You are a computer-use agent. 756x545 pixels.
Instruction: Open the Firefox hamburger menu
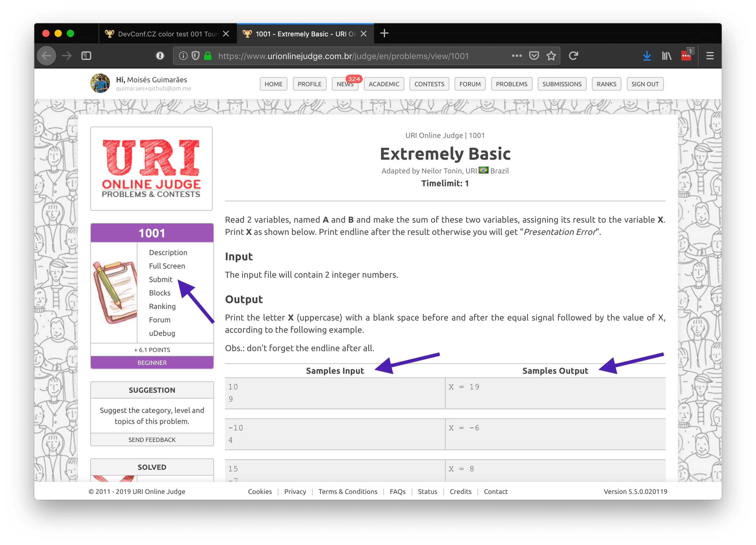[x=710, y=56]
